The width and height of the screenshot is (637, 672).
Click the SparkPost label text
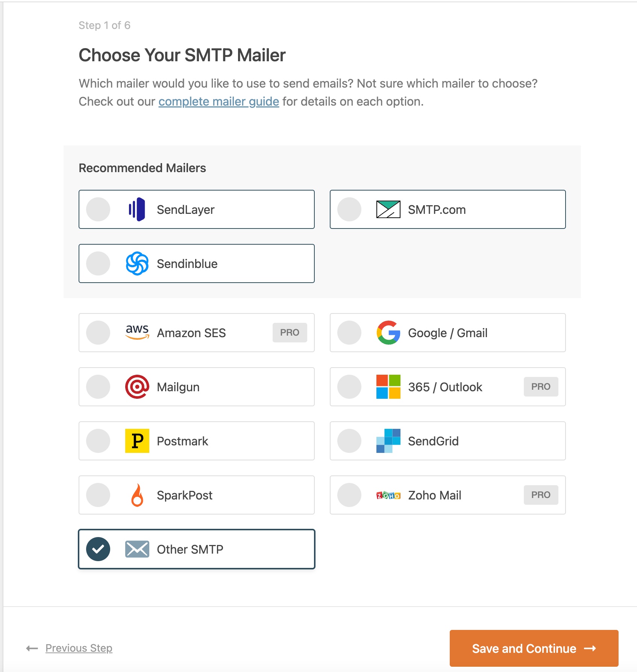coord(184,495)
